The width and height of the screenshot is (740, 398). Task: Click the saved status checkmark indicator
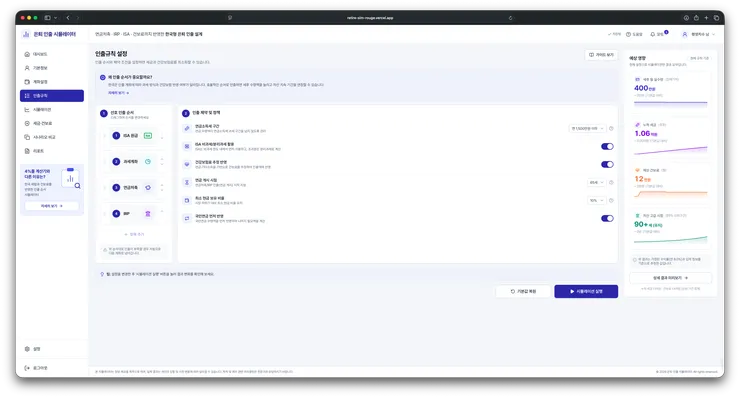click(x=614, y=34)
